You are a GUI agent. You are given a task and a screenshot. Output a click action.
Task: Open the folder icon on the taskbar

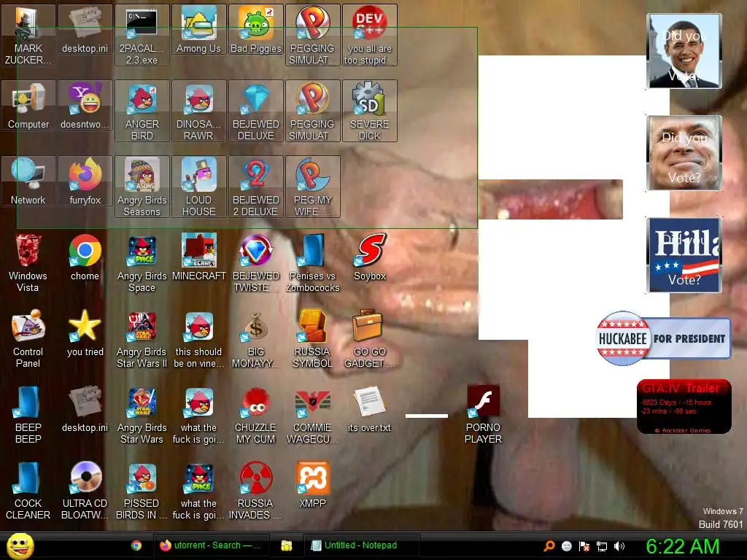click(286, 545)
